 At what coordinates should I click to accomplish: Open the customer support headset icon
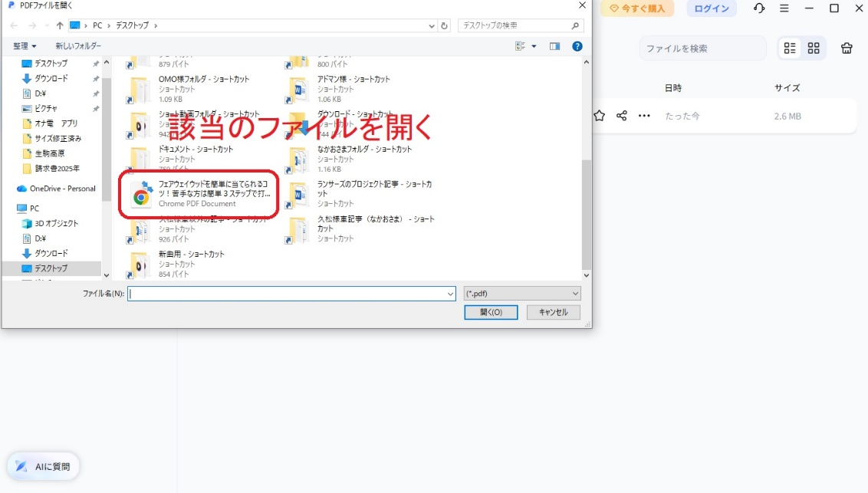(759, 8)
